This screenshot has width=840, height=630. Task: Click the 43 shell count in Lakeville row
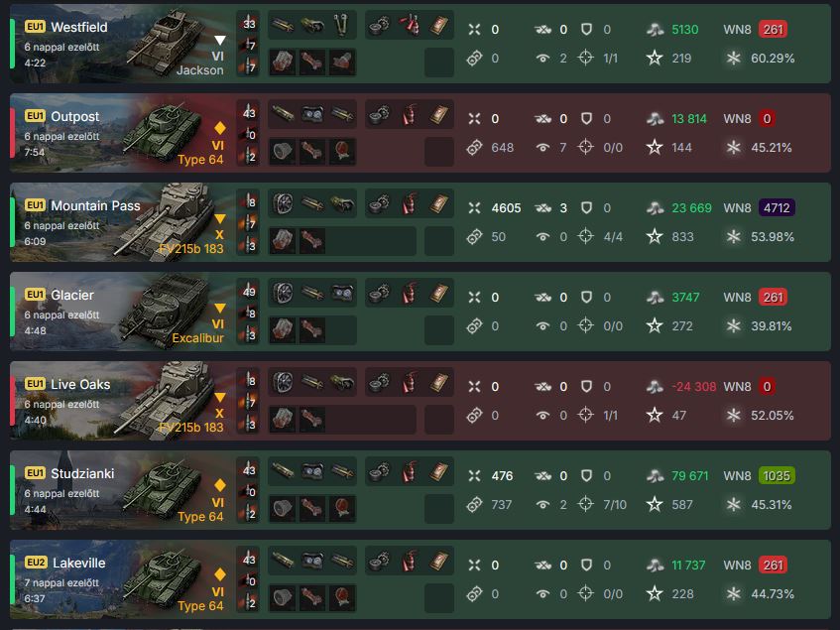pyautogui.click(x=249, y=560)
